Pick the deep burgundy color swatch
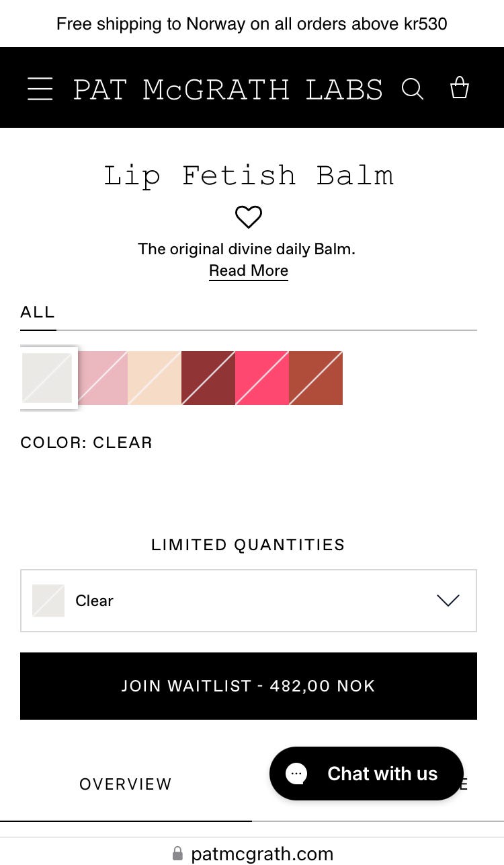The width and height of the screenshot is (504, 865). pos(208,378)
